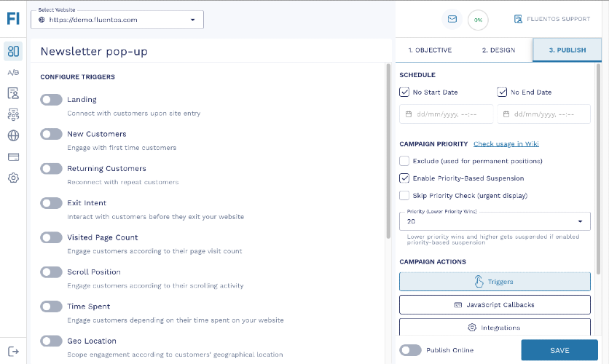Toggle the Landing trigger switch
The image size is (609, 364).
(x=51, y=100)
